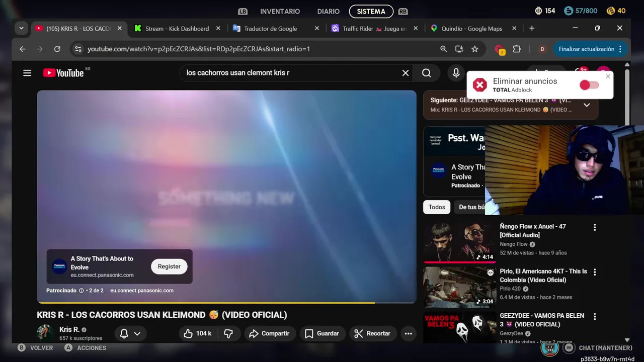The width and height of the screenshot is (644, 362).
Task: Open the Extensions puzzle icon
Action: (517, 49)
